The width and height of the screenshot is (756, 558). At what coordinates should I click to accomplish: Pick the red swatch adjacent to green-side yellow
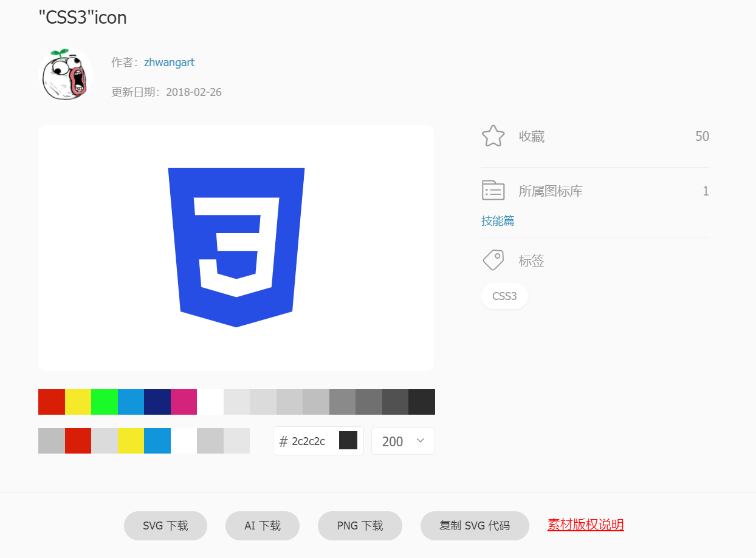click(52, 402)
